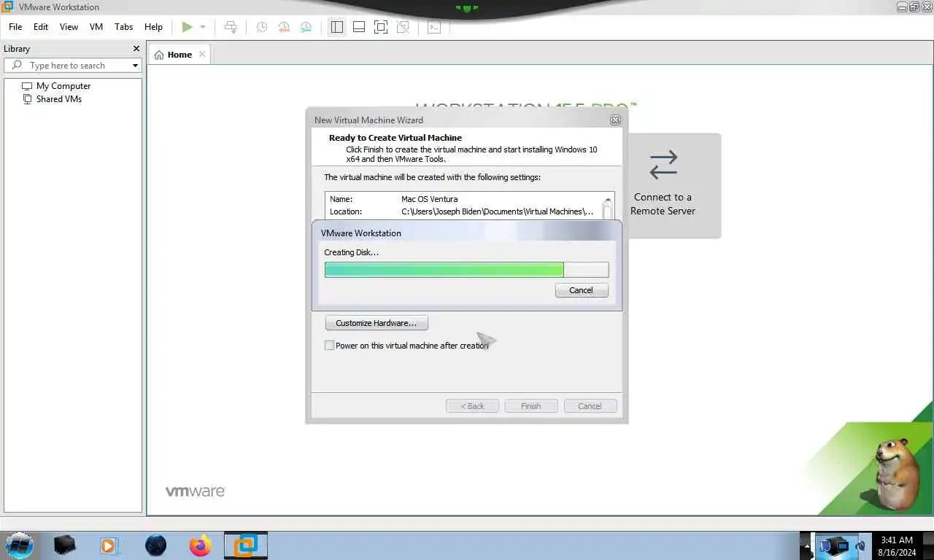Viewport: 934px width, 560px height.
Task: Click the VMware Workstation title bar app icon
Action: click(x=7, y=7)
